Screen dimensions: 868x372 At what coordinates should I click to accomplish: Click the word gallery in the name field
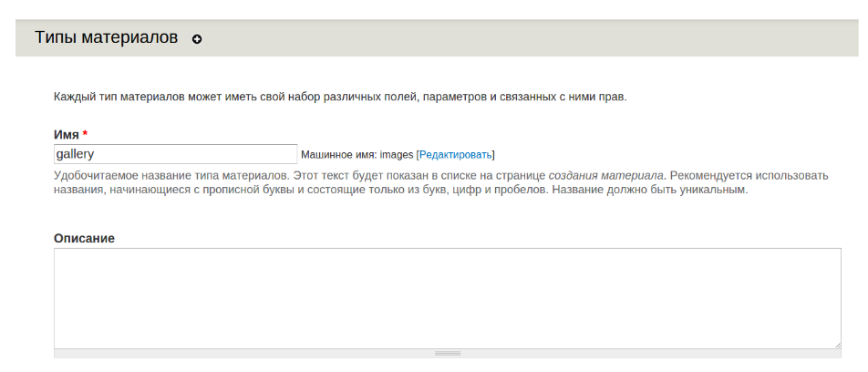tap(76, 154)
